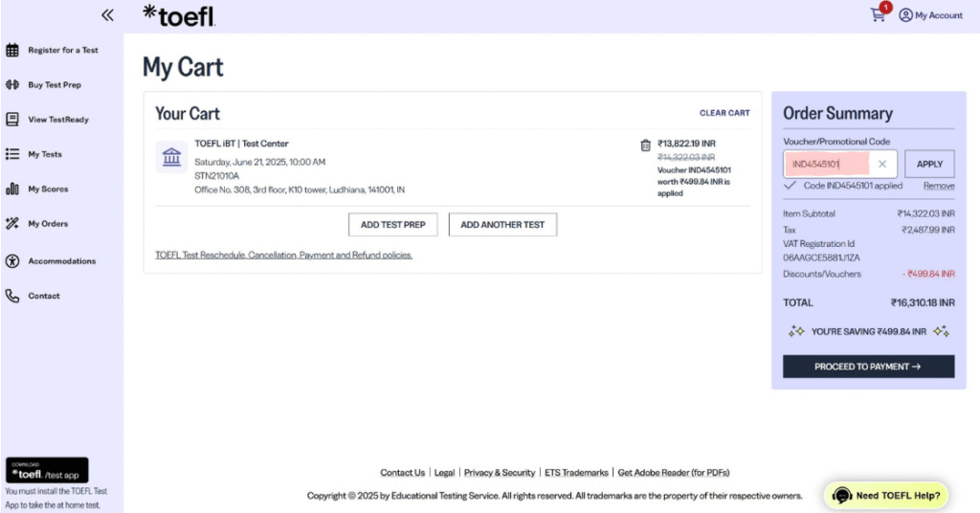Click the TOTAL ₹16,310.18 INR amount
980x513 pixels.
click(x=923, y=302)
